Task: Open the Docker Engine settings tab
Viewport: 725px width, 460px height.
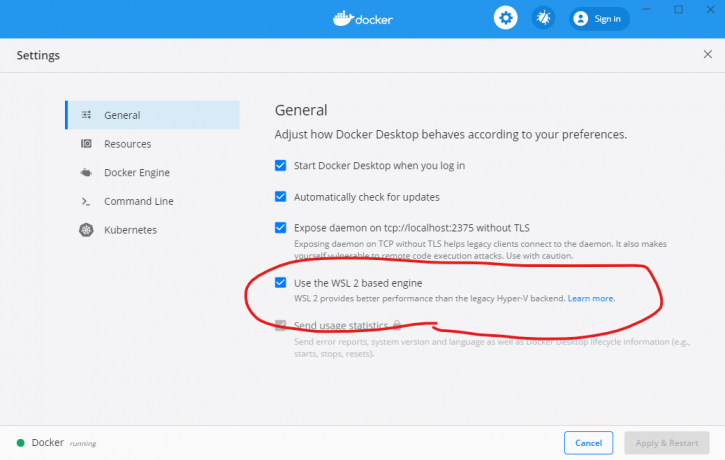Action: tap(153, 172)
